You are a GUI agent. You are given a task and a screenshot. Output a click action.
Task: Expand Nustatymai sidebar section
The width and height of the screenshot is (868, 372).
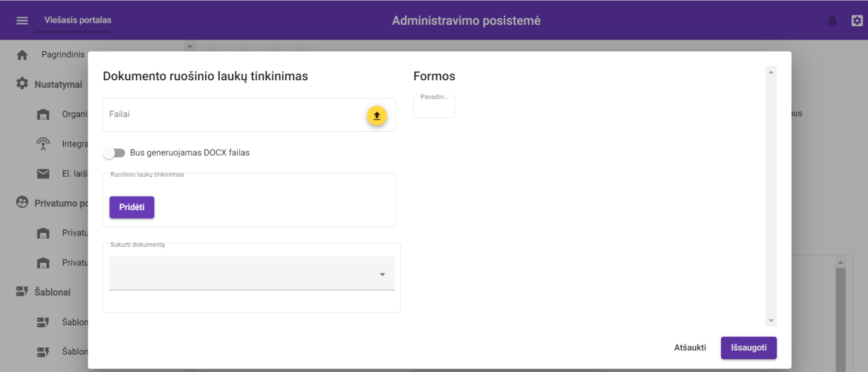tap(58, 85)
